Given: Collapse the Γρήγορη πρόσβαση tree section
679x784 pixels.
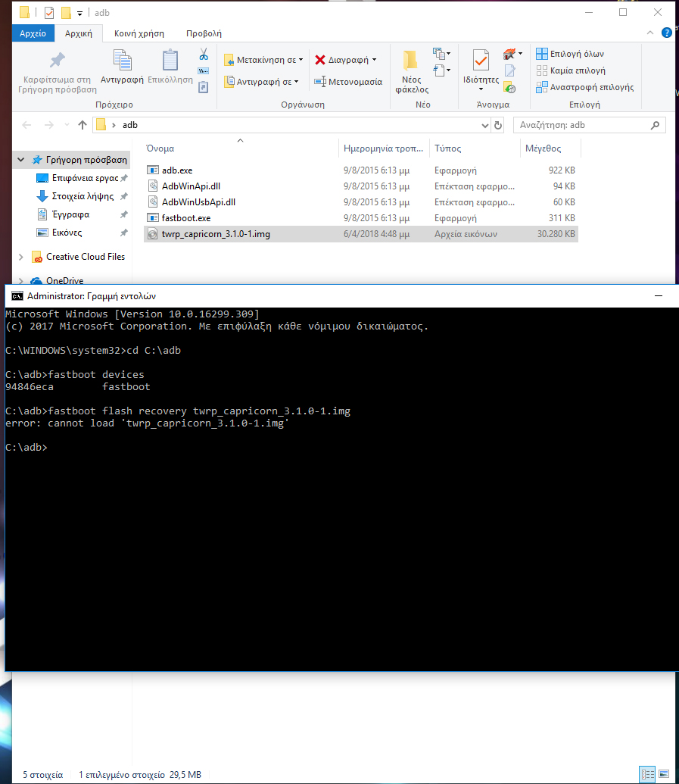Looking at the screenshot, I should coord(20,161).
